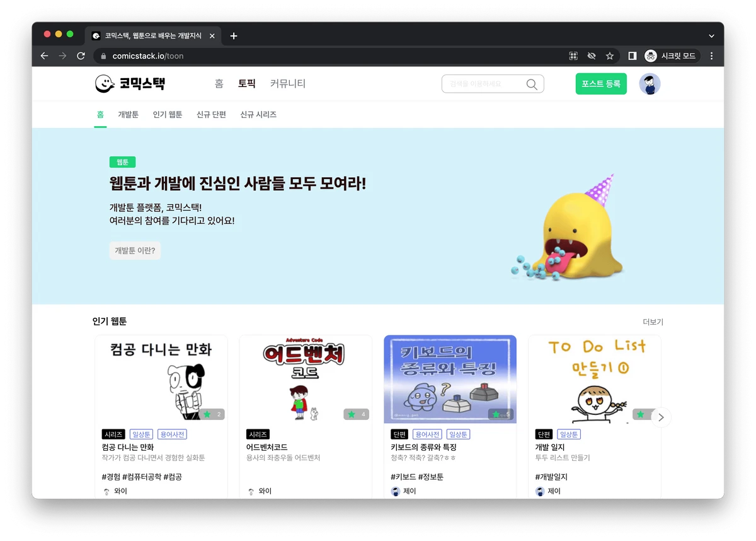This screenshot has height=541, width=756.
Task: Click the star rating on 개발 일지 card
Action: (x=643, y=414)
